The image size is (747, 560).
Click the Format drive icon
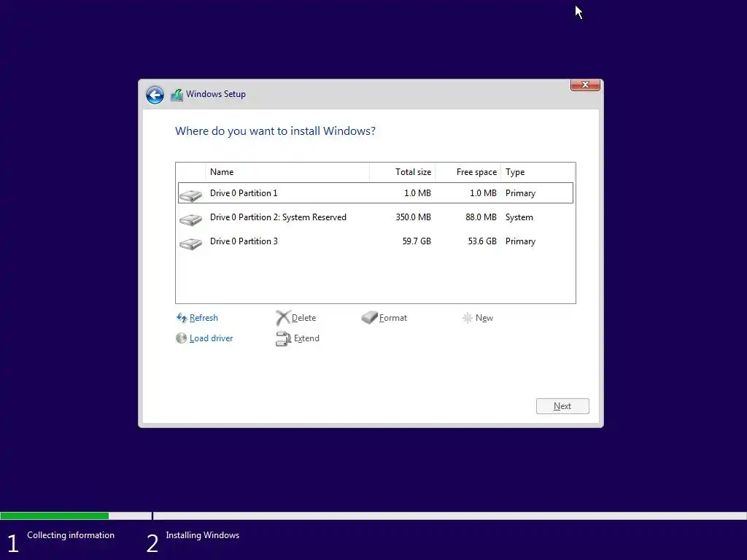pyautogui.click(x=369, y=317)
